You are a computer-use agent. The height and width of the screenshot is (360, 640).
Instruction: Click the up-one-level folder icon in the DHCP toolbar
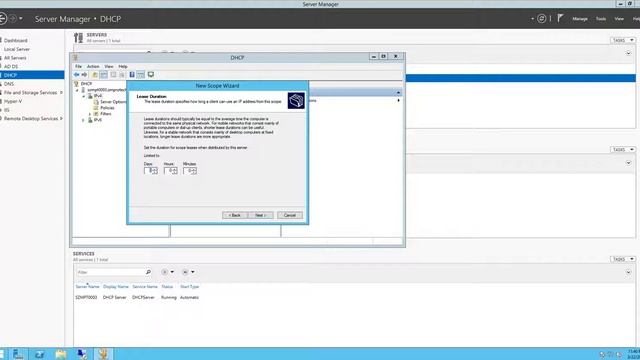point(95,75)
